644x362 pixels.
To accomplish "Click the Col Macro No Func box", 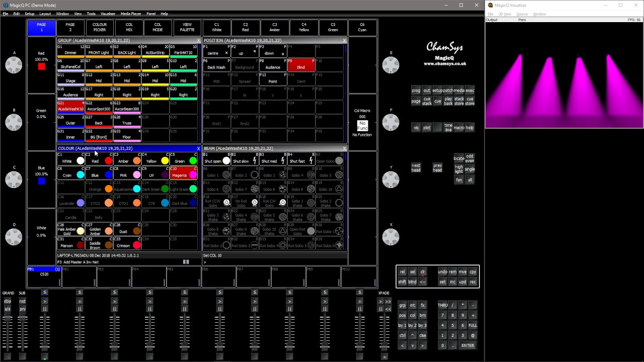I will pos(362,126).
